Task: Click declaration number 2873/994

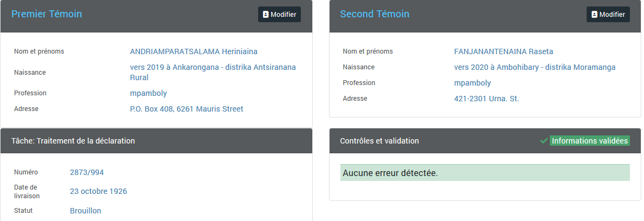Action: pyautogui.click(x=87, y=172)
